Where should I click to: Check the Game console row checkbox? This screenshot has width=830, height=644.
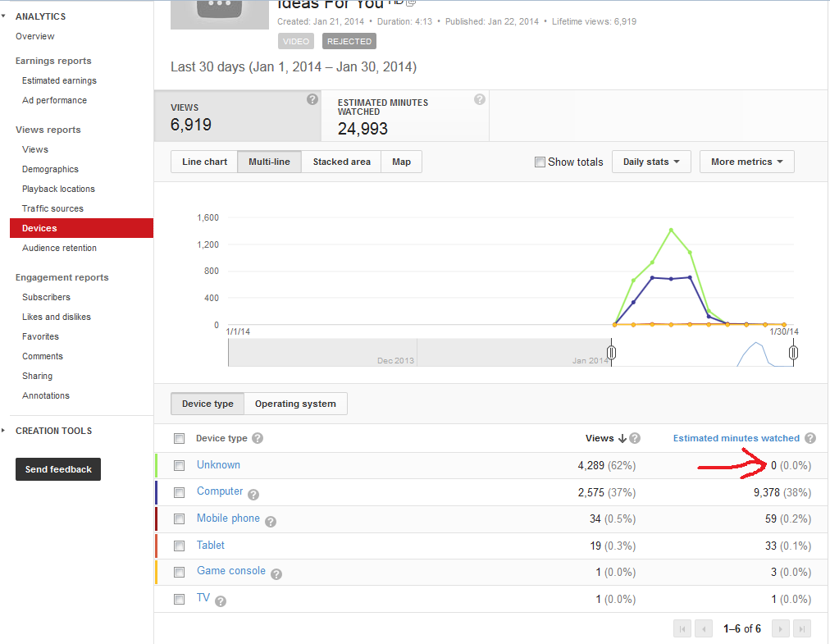point(180,573)
